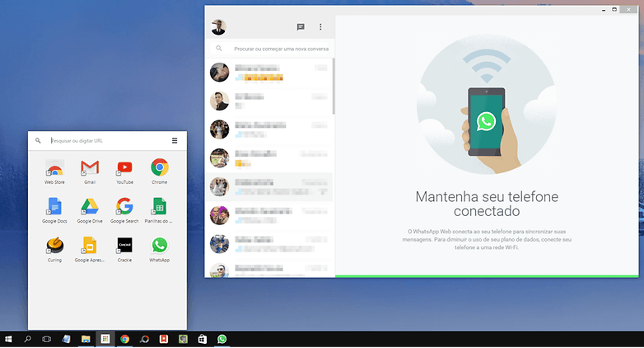644x348 pixels.
Task: Focus the 'Pesquisar ou digitar URL' field
Action: (x=109, y=141)
